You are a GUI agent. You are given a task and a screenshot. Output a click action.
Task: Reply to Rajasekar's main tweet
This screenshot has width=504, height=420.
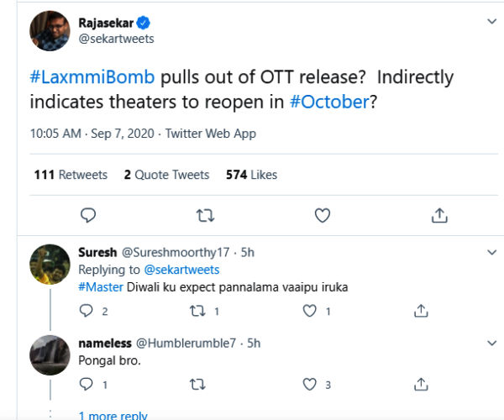[x=88, y=216]
